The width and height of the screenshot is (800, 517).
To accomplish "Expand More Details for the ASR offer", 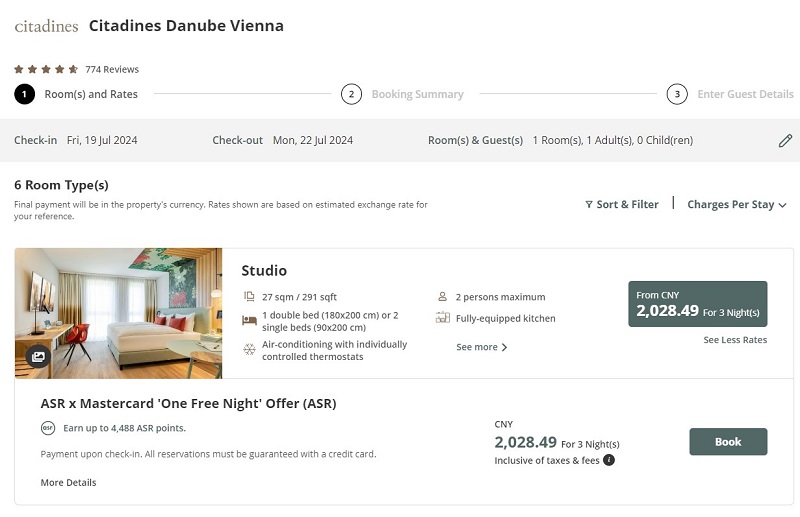I will (68, 482).
